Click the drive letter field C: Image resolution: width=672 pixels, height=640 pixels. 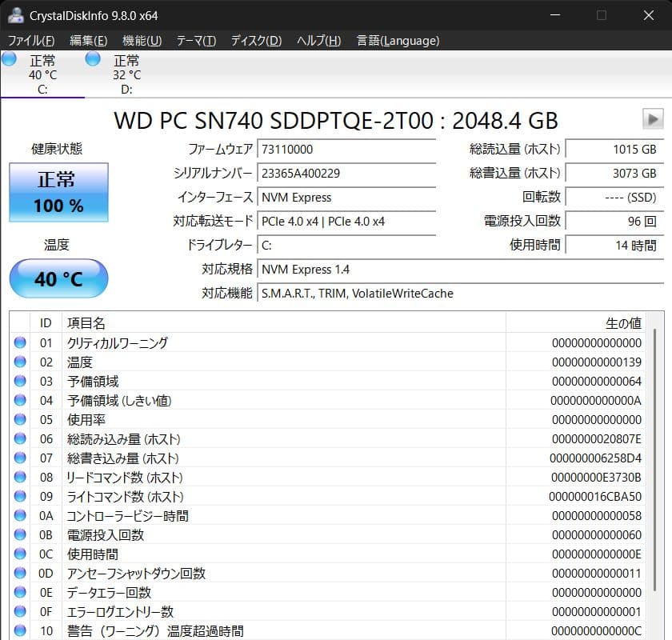coord(346,245)
